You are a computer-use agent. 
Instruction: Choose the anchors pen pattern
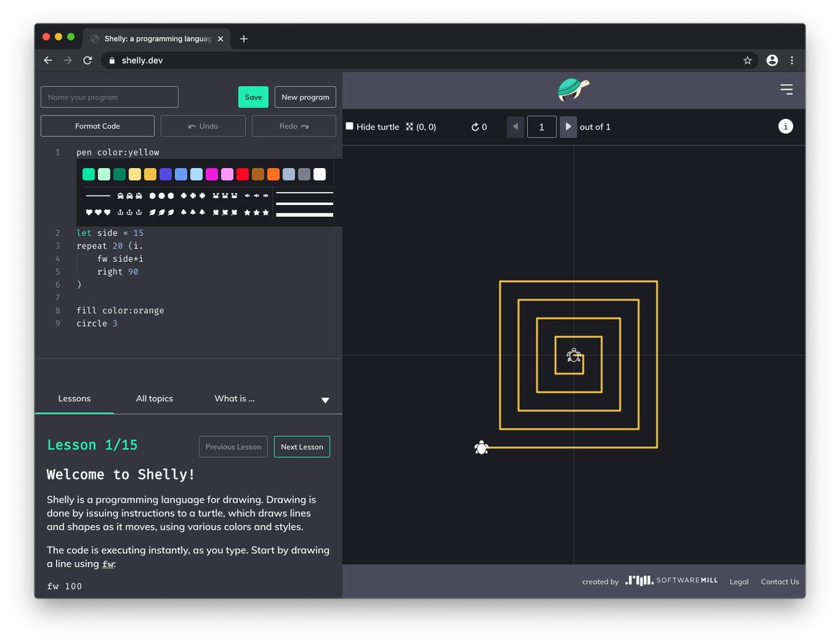(129, 212)
